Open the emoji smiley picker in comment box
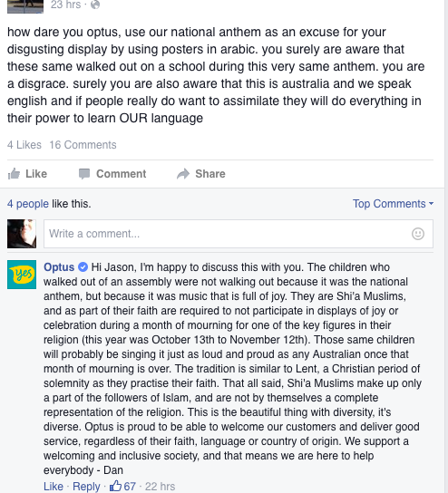Screen dimensions: 448x493 (x=418, y=234)
